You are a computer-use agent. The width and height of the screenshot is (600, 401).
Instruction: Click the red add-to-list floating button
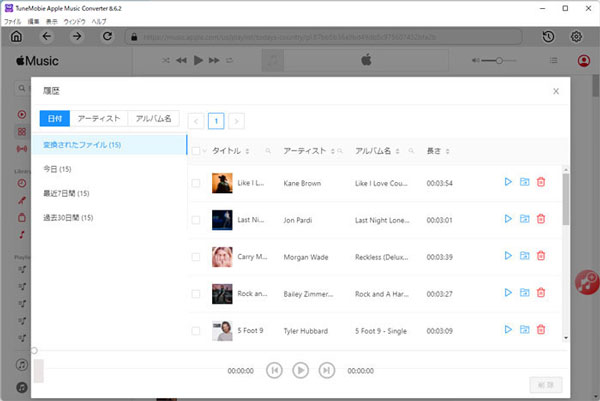point(587,282)
